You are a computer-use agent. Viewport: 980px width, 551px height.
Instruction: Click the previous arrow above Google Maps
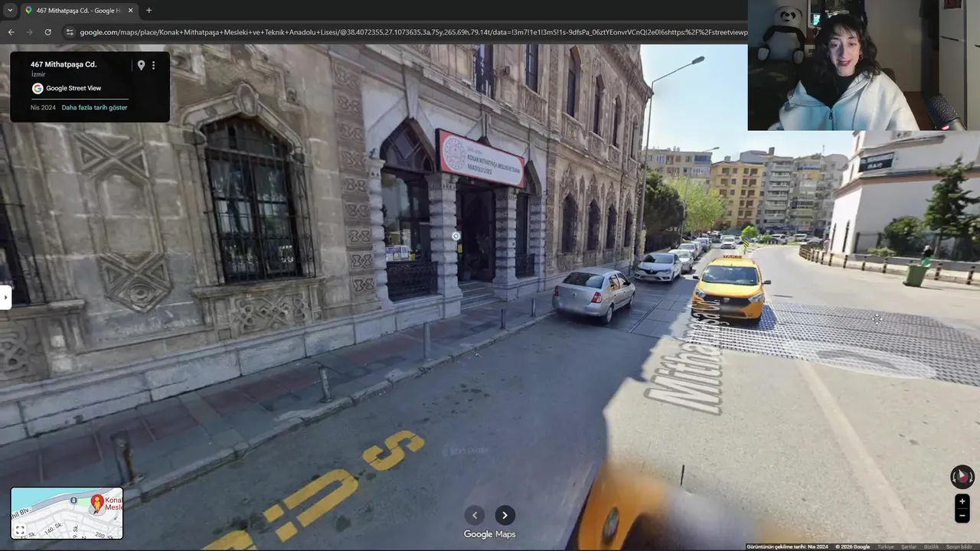click(x=475, y=515)
